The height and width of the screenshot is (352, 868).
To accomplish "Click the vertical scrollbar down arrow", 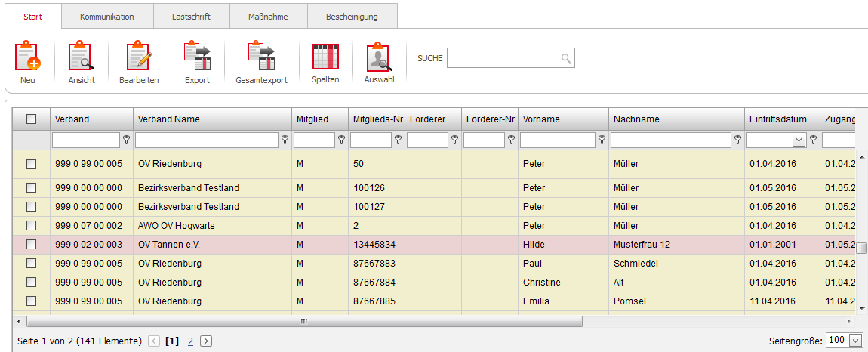I will click(861, 307).
